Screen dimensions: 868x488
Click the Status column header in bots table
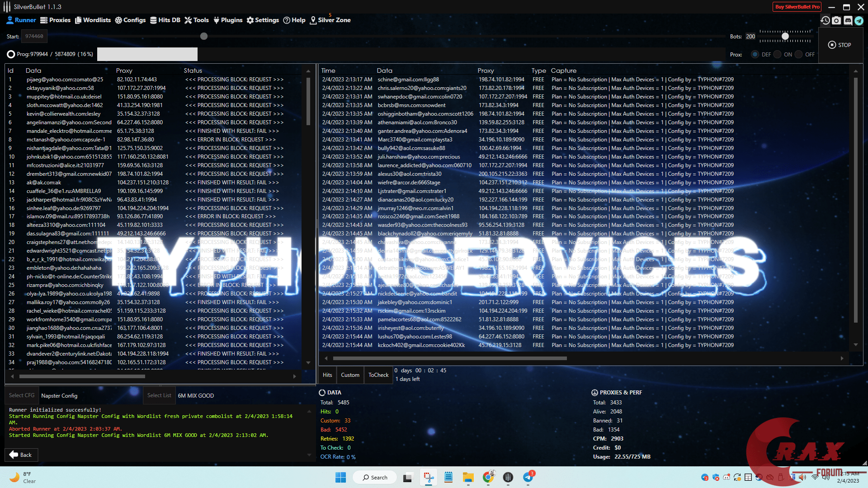[193, 71]
